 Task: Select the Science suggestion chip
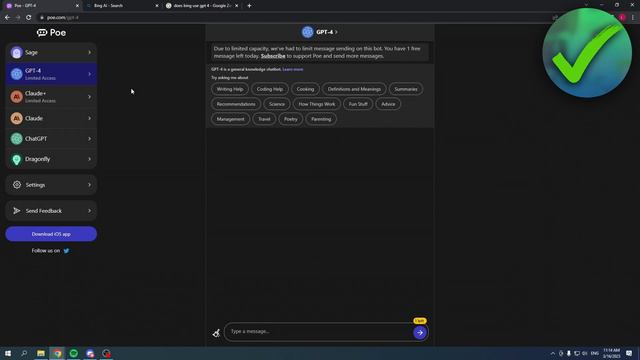pyautogui.click(x=277, y=104)
